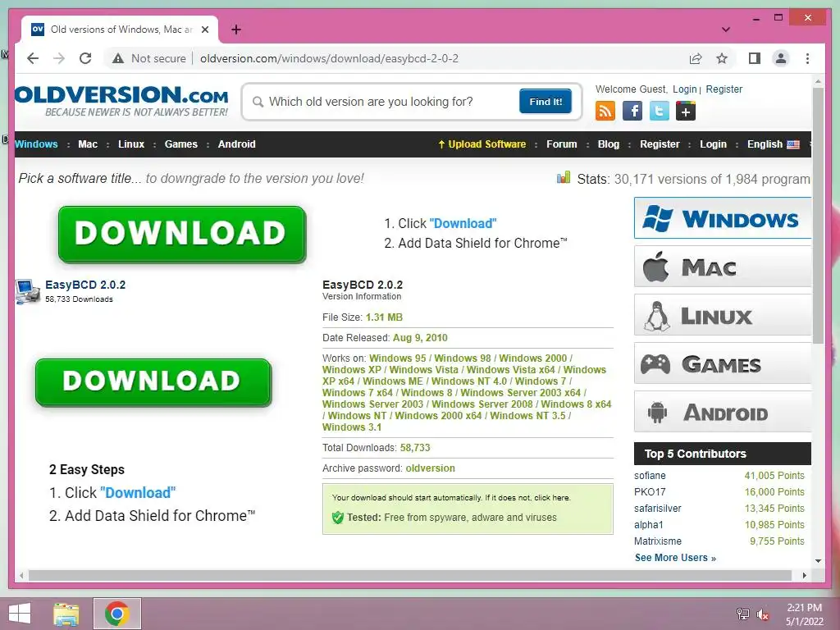Open the Linux category sidebar button
Viewport: 840px width, 630px height.
point(723,315)
